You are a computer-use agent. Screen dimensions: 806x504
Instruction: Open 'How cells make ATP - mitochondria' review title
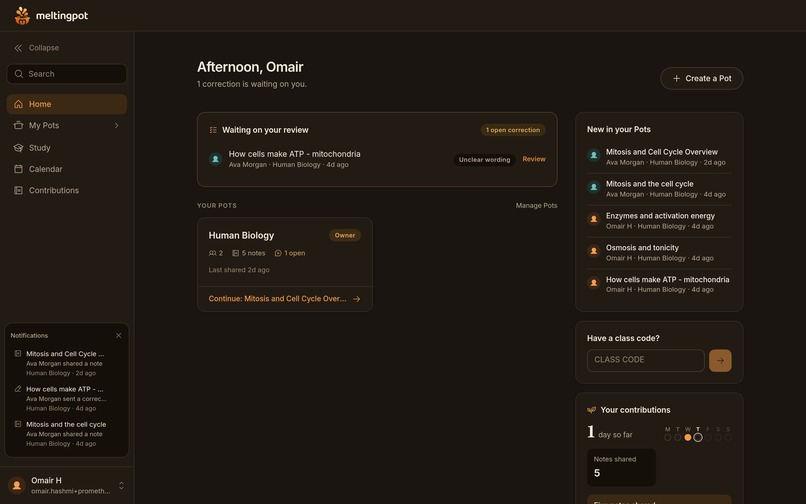295,154
